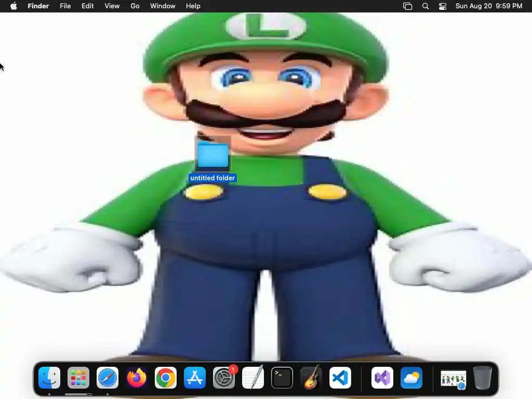Open Terminal from the Dock

pyautogui.click(x=282, y=378)
